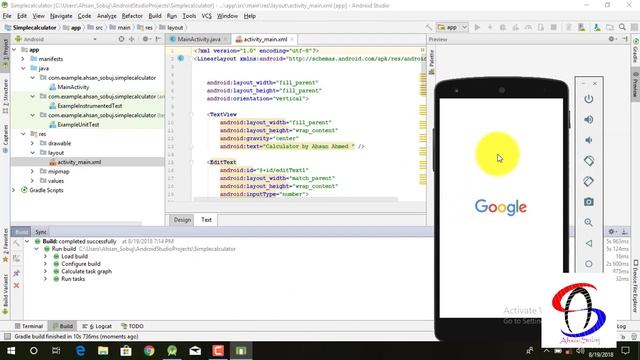Open Mail app from the taskbar
This screenshot has height=360, width=640.
[x=195, y=351]
